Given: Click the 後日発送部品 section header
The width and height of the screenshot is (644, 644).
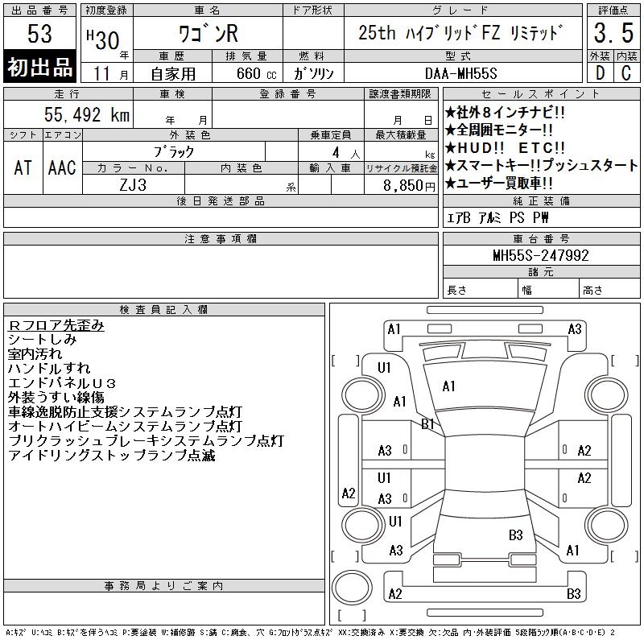Looking at the screenshot, I should coord(221,200).
